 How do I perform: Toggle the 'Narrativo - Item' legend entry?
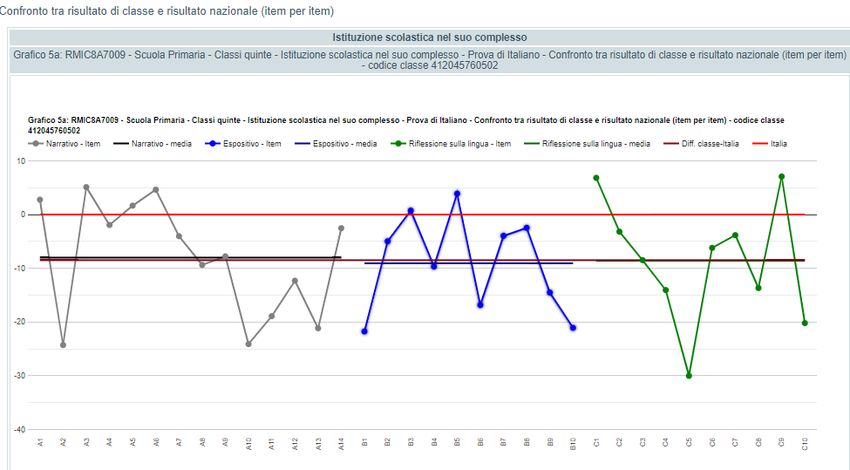click(72, 144)
